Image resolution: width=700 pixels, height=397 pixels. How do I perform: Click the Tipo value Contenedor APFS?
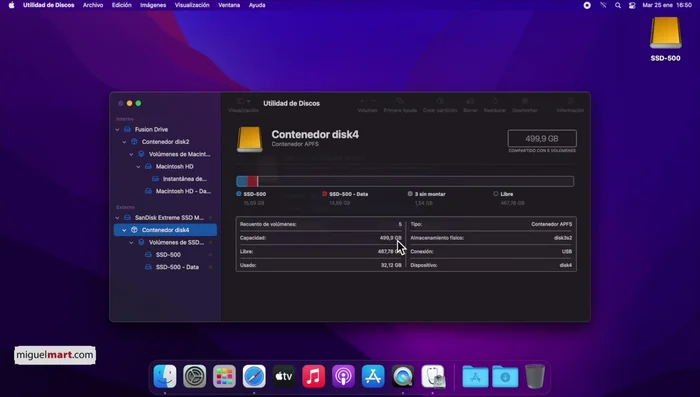click(x=551, y=224)
